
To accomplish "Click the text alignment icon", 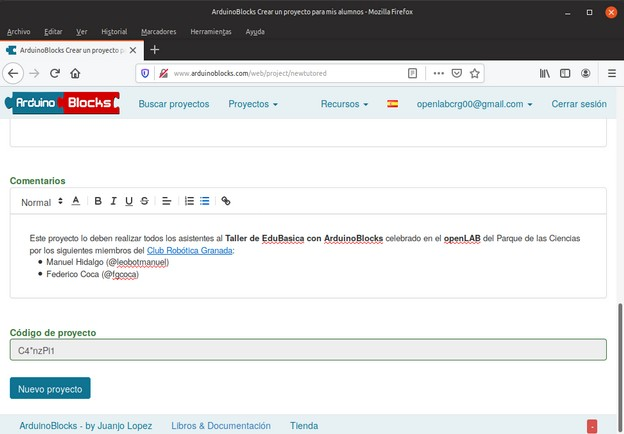I will pos(167,201).
